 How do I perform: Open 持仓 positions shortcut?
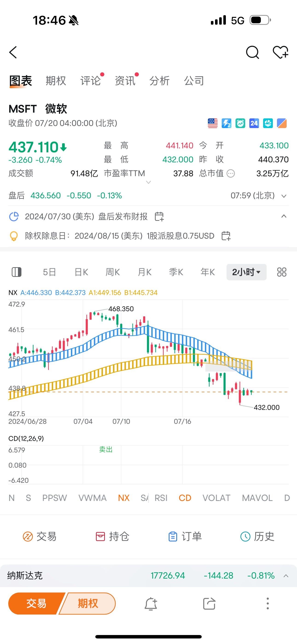(113, 536)
